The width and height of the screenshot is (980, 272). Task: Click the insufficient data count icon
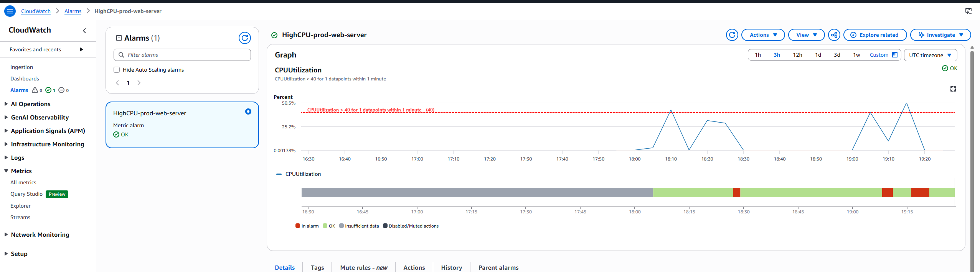coord(61,90)
